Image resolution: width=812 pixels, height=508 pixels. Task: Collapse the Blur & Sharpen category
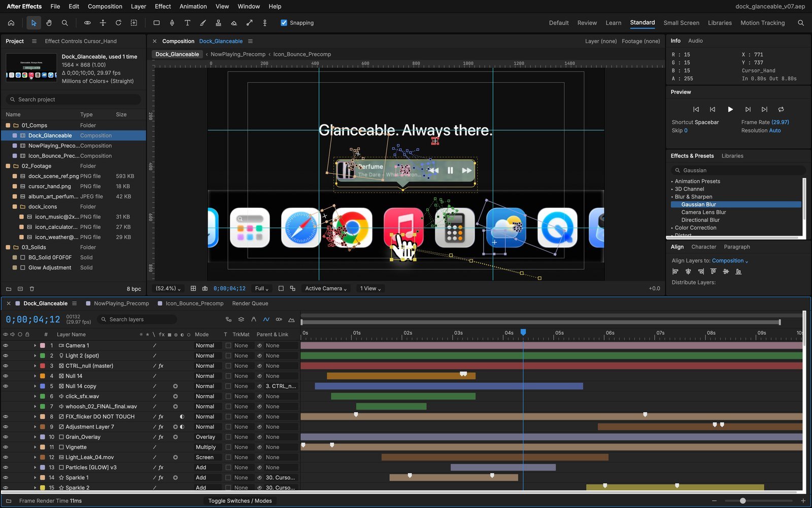coord(672,197)
